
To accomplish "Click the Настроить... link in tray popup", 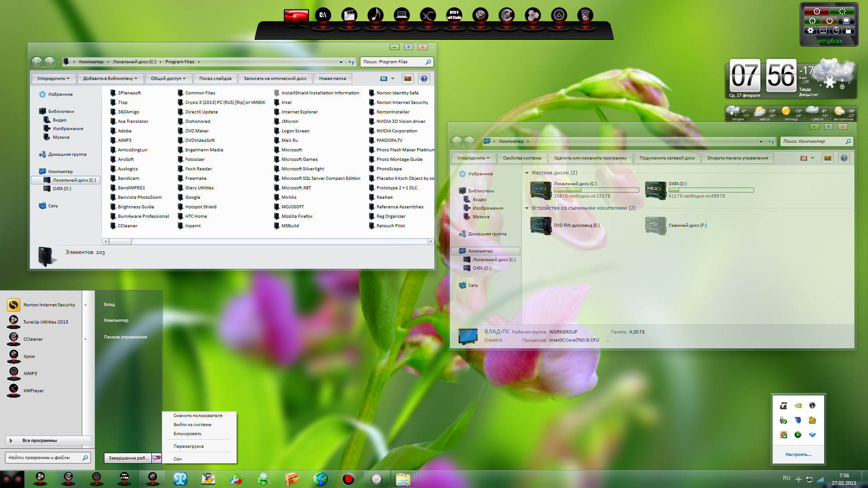I will coord(798,455).
